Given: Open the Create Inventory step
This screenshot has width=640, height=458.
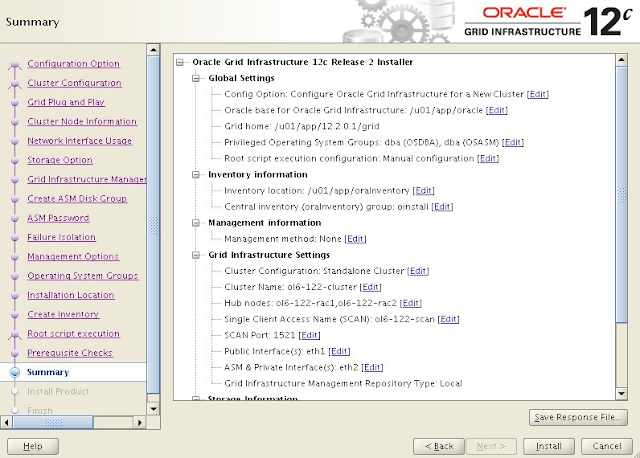Looking at the screenshot, I should point(63,314).
